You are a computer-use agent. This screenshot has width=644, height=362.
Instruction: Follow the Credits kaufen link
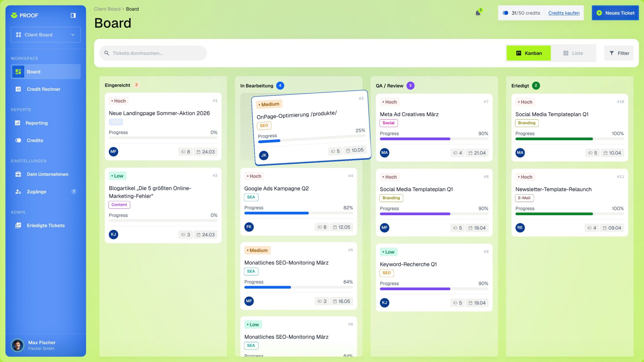(564, 13)
